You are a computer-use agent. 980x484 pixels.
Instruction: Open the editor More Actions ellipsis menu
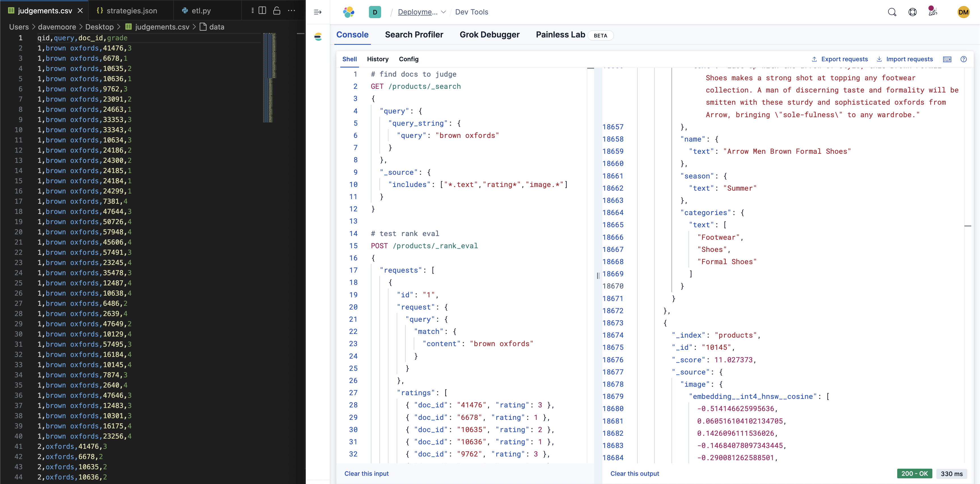click(292, 11)
